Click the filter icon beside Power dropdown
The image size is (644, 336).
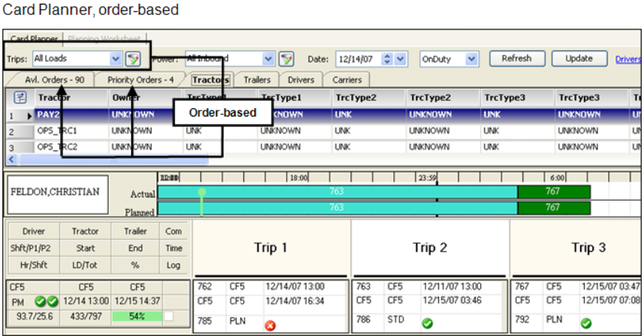(x=286, y=59)
